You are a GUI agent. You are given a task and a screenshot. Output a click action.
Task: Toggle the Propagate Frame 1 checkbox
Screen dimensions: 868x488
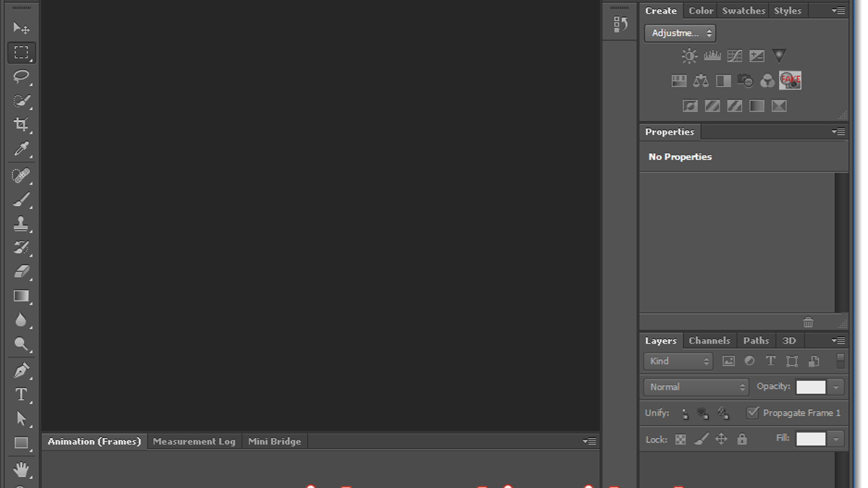click(753, 413)
